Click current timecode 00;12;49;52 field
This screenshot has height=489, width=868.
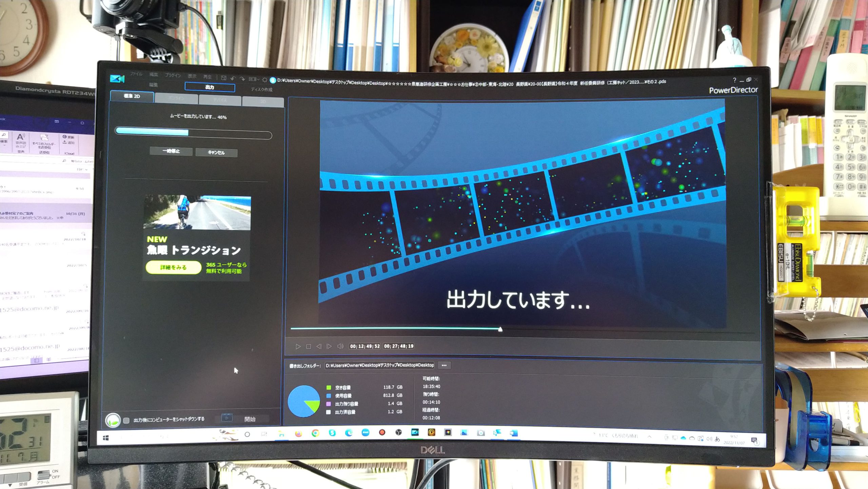tap(365, 346)
